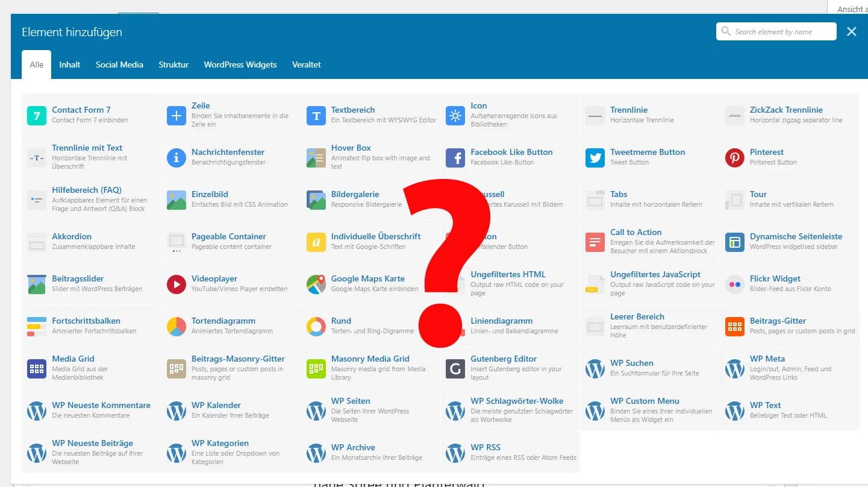Image resolution: width=868 pixels, height=487 pixels.
Task: Close the Element hinzufügen dialog
Action: [852, 31]
